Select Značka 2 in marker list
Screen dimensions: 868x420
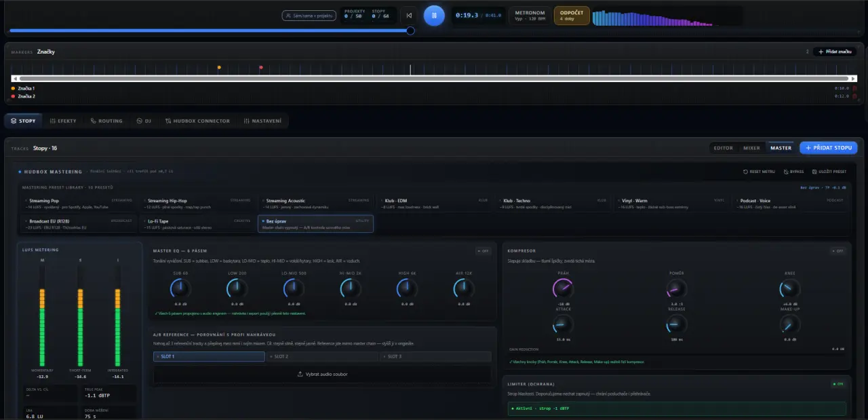26,96
